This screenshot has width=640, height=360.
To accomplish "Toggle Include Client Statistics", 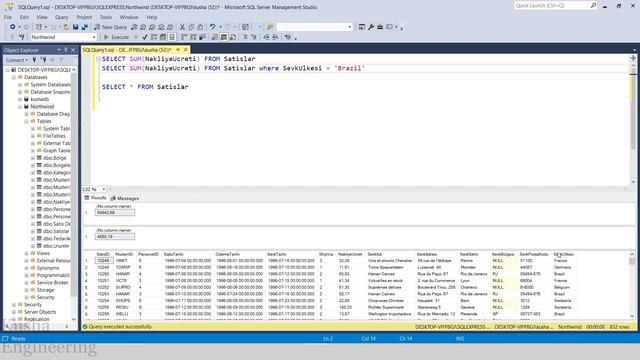I will [202, 37].
